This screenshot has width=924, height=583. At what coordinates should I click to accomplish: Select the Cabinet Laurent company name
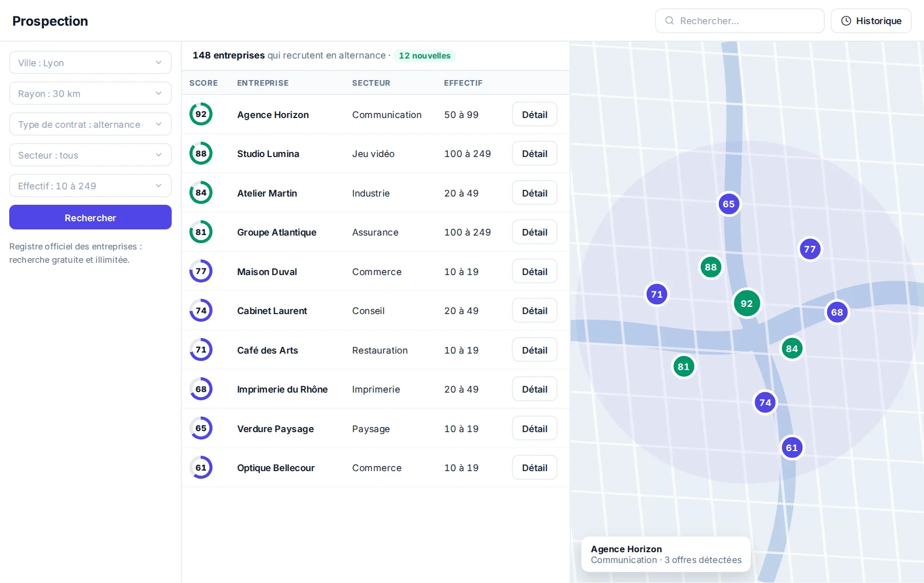pos(272,310)
